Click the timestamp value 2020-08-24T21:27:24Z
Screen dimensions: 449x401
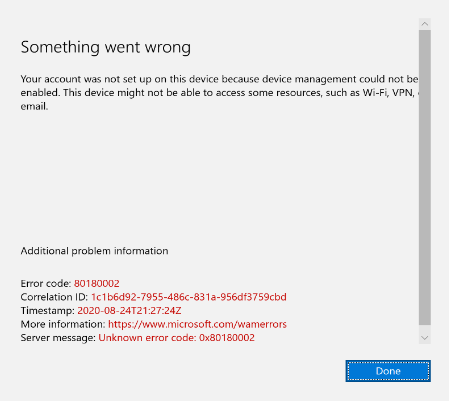tap(129, 310)
